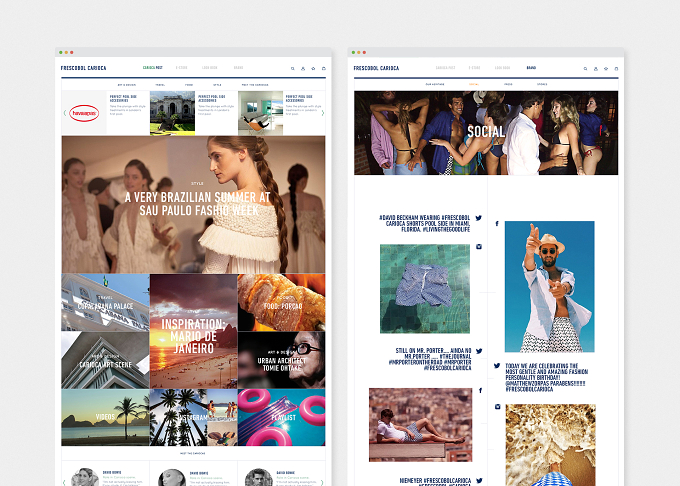Click the search icon in the Carioca Post window
This screenshot has width=680, height=486.
(293, 68)
